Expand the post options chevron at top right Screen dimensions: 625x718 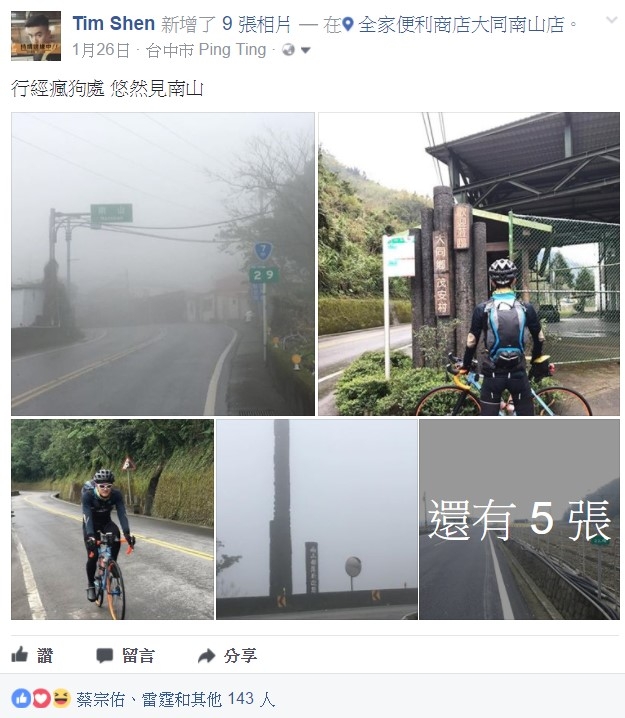611,20
